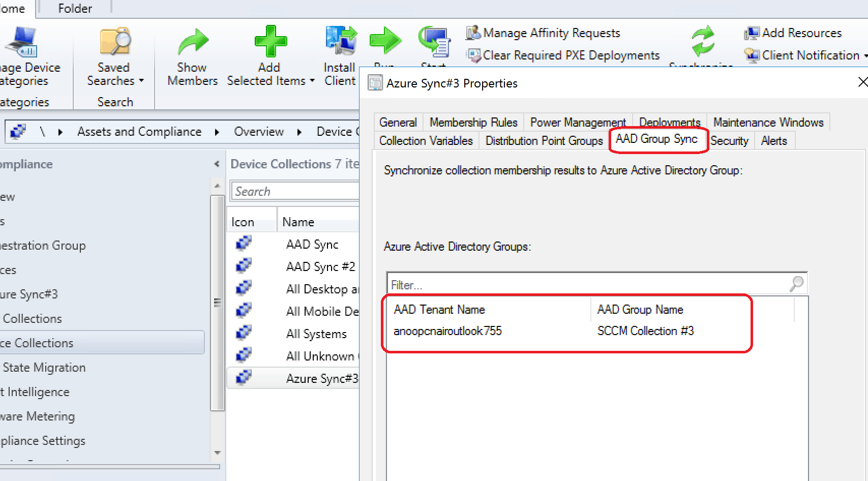Click the navigation pane scroll up arrow
868x481 pixels.
(x=218, y=186)
